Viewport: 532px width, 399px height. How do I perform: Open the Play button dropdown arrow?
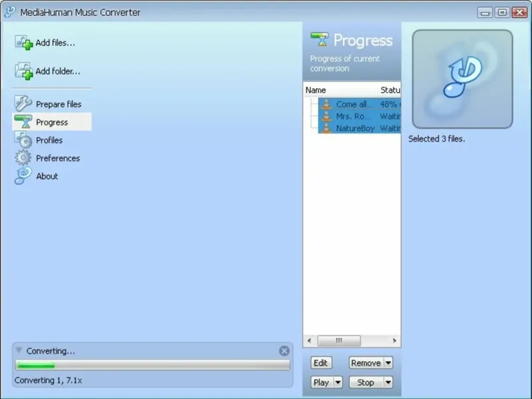[338, 382]
